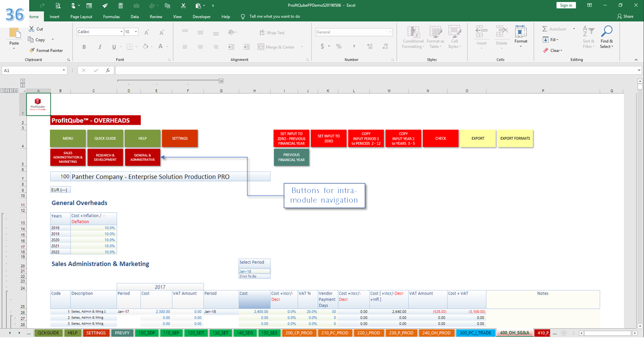This screenshot has width=644, height=362.
Task: Expand the Copy options arrow
Action: (53, 40)
